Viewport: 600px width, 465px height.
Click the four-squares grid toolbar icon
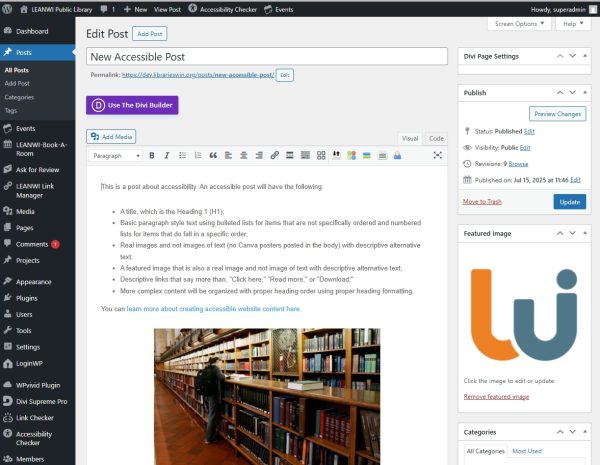tap(321, 155)
